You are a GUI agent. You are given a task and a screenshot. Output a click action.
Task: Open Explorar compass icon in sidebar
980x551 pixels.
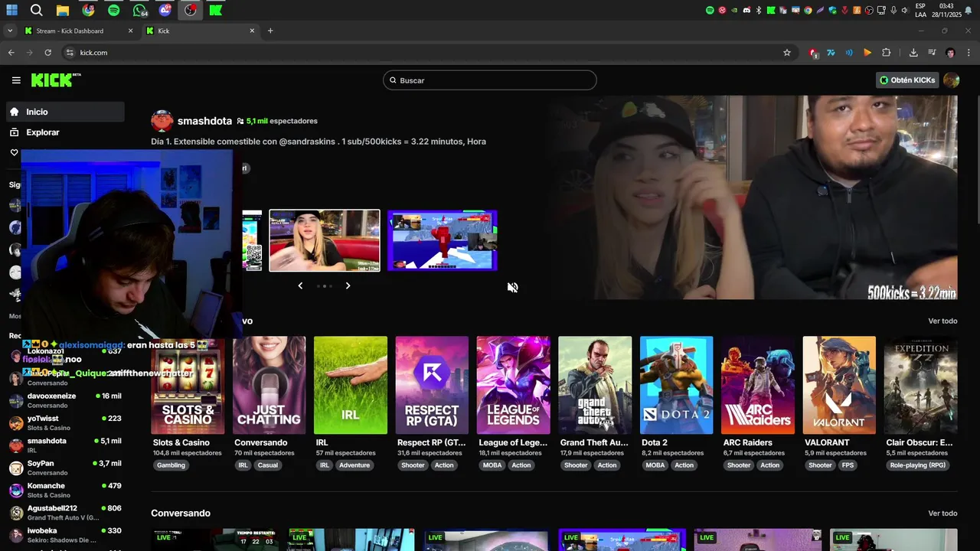14,132
